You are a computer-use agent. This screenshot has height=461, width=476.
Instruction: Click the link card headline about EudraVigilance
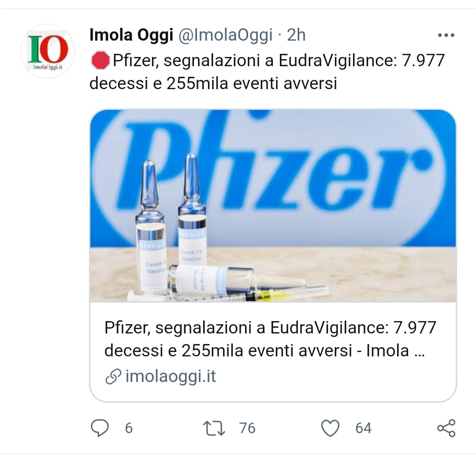tap(270, 339)
